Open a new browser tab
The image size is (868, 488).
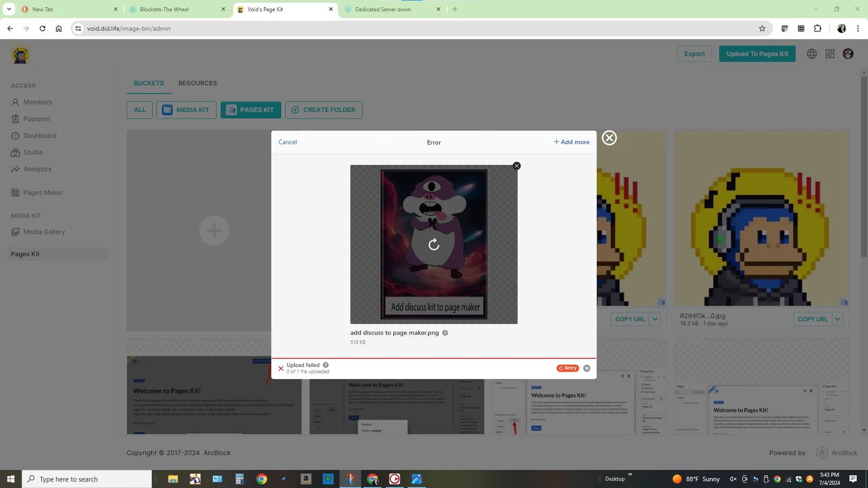click(455, 9)
